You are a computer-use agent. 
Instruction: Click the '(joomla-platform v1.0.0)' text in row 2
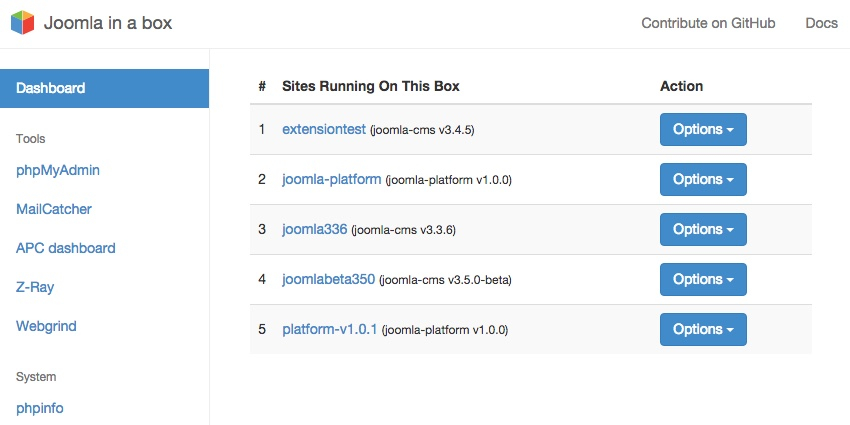(448, 181)
